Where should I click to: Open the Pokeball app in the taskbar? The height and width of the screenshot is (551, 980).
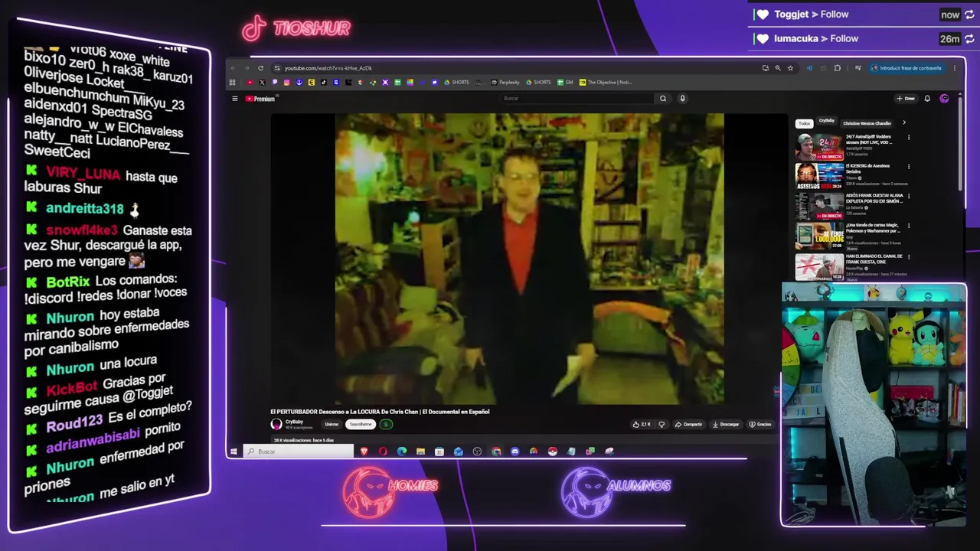[552, 452]
